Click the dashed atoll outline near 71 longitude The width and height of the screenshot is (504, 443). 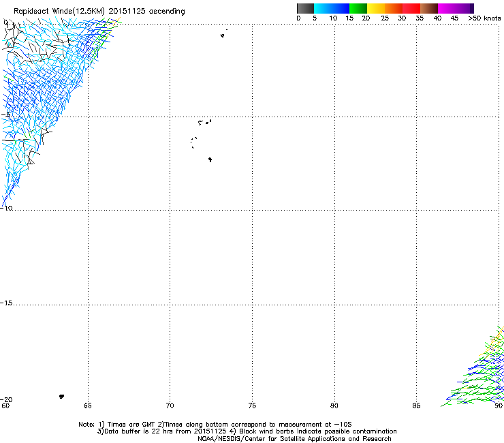point(194,143)
